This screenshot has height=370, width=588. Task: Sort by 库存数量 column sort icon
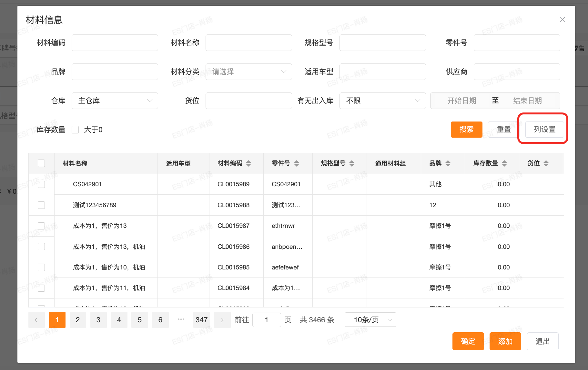pos(504,163)
